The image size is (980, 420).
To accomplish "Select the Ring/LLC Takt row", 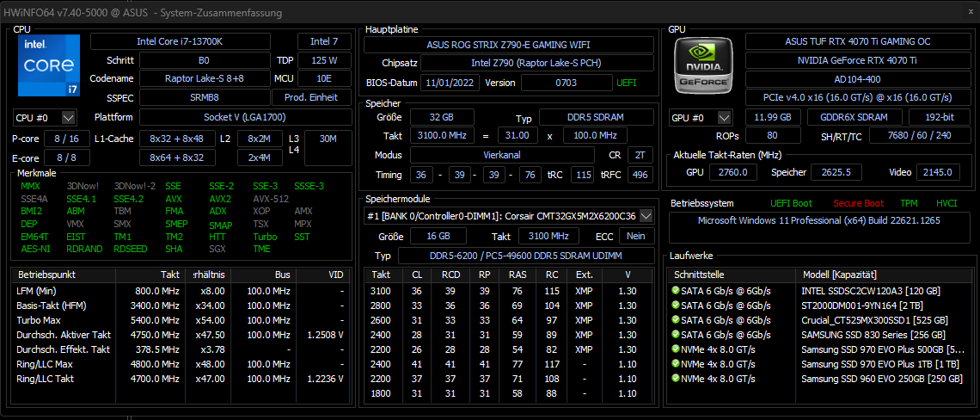I will [181, 379].
